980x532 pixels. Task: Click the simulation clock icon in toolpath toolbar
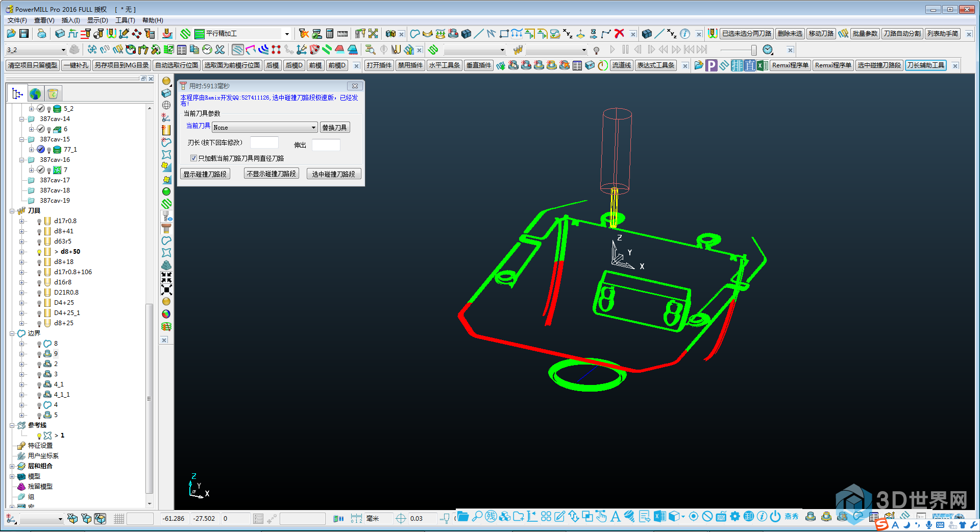(207, 50)
